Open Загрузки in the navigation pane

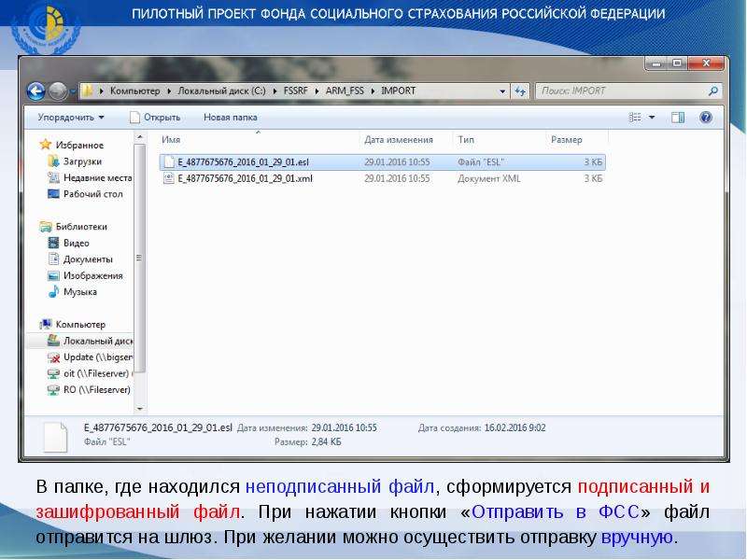pos(82,161)
